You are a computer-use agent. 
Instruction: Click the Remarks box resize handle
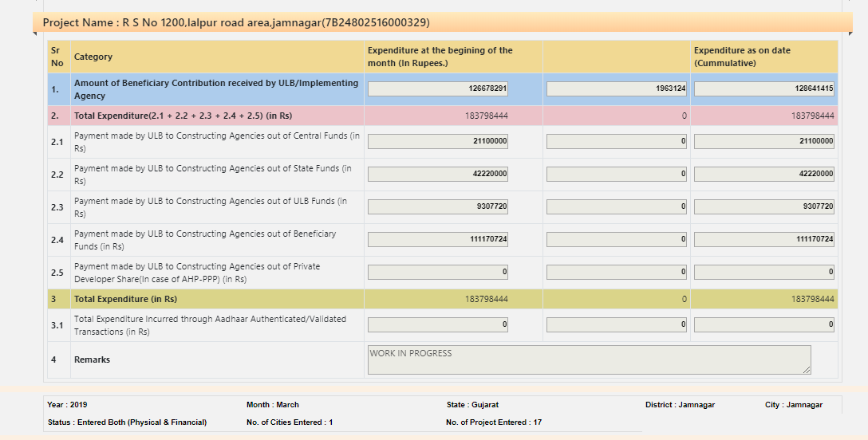tap(807, 370)
